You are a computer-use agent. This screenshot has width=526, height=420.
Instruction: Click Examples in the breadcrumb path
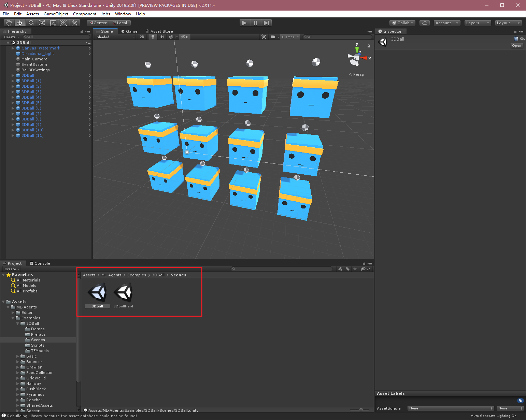(137, 275)
